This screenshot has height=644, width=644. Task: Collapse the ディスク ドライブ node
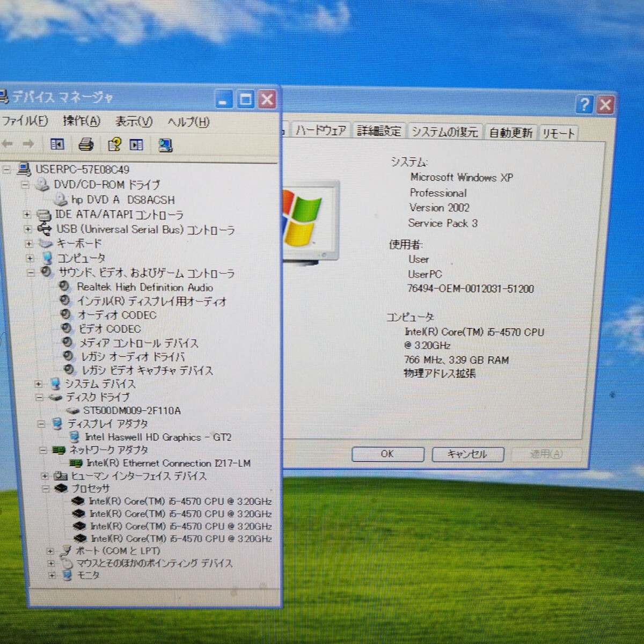[39, 398]
